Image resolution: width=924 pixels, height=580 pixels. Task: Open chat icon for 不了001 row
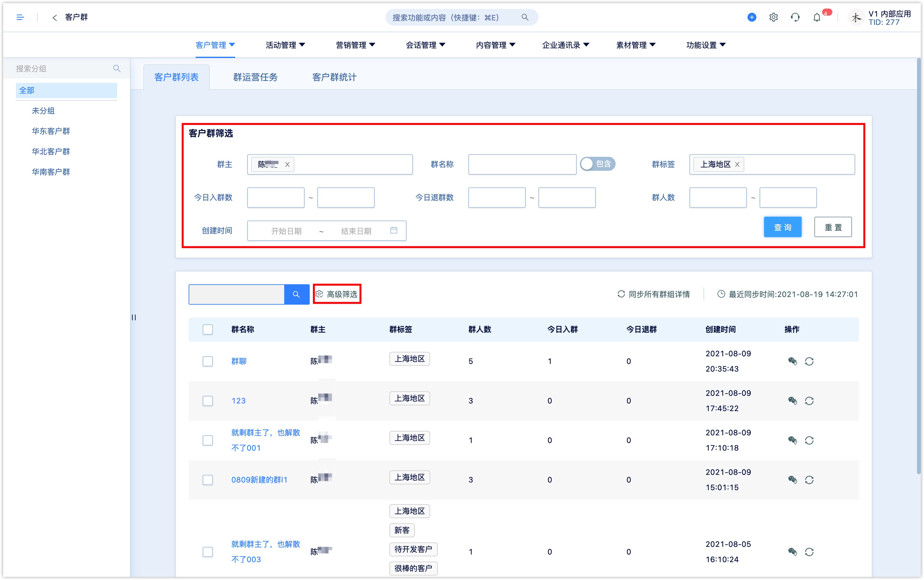click(x=792, y=440)
